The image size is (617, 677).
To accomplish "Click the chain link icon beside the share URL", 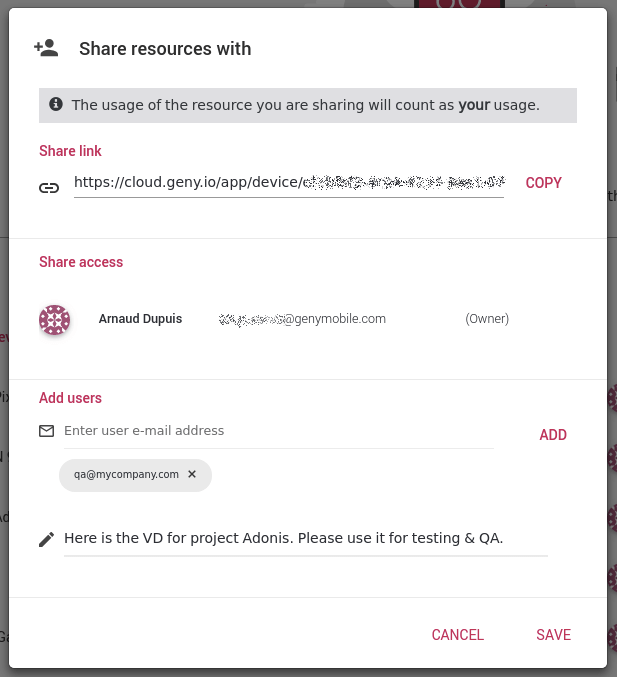I will point(49,186).
